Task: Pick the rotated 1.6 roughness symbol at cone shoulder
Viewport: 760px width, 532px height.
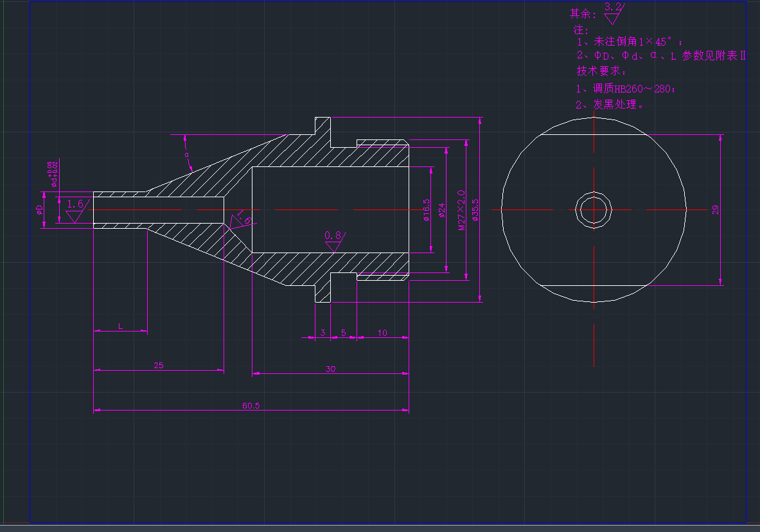Action: tap(242, 220)
